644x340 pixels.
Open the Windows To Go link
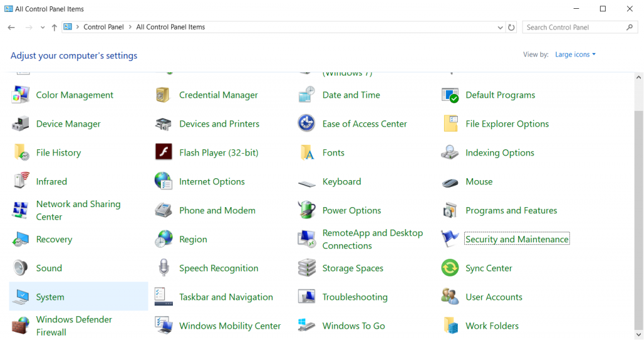(353, 326)
